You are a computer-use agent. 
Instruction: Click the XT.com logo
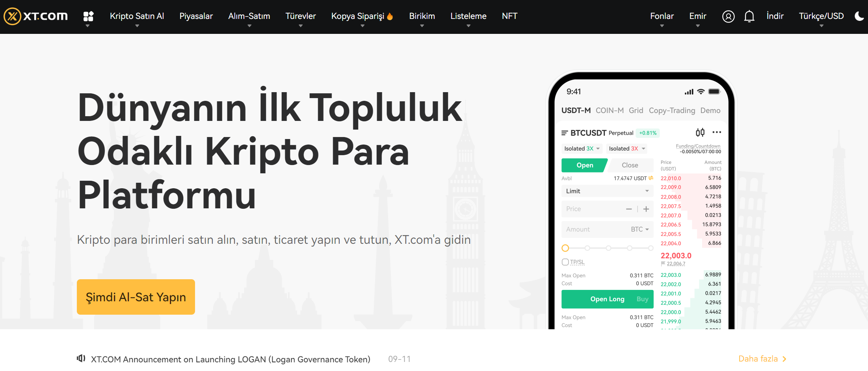(x=36, y=16)
